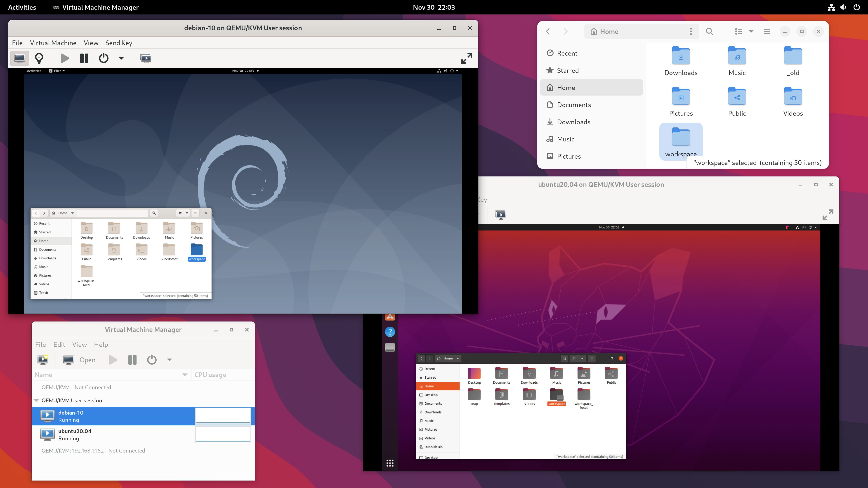
Task: Toggle list view in host Files window
Action: [738, 31]
